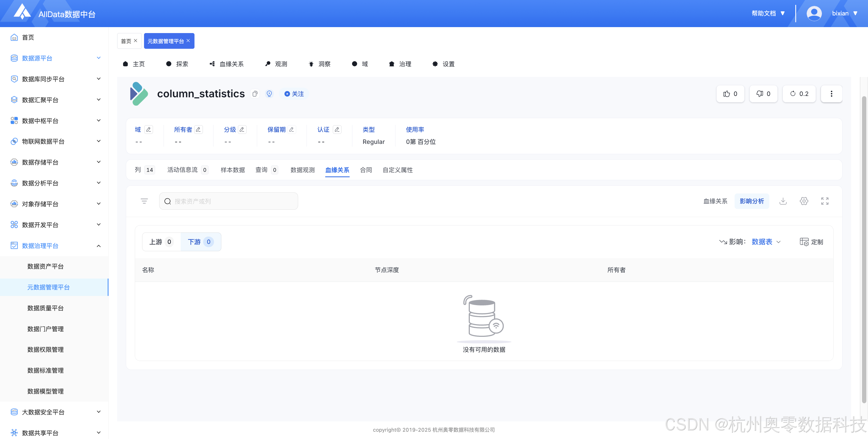
Task: Switch to 血缘关系 lineage graph mode
Action: click(x=715, y=201)
